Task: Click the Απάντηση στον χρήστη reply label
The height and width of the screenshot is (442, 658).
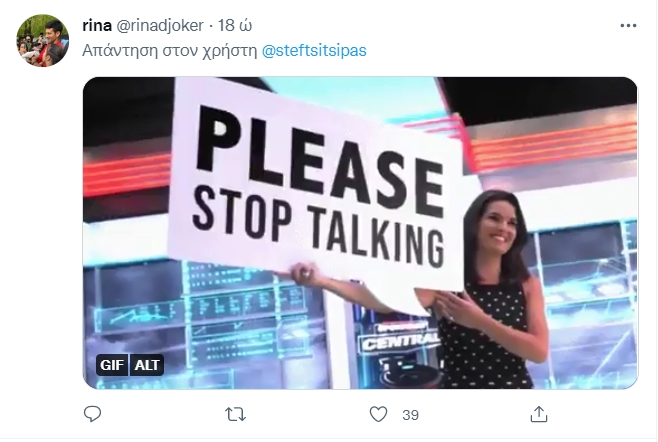Action: (170, 50)
